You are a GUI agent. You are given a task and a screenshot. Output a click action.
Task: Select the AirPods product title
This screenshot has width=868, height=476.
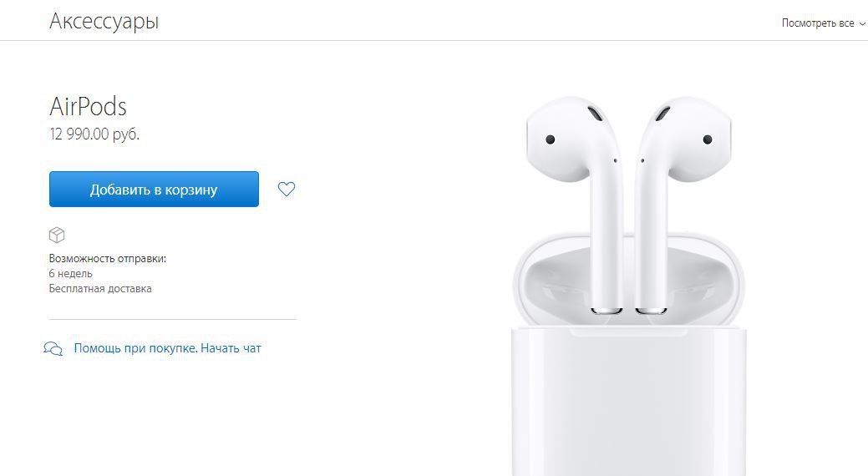point(88,106)
